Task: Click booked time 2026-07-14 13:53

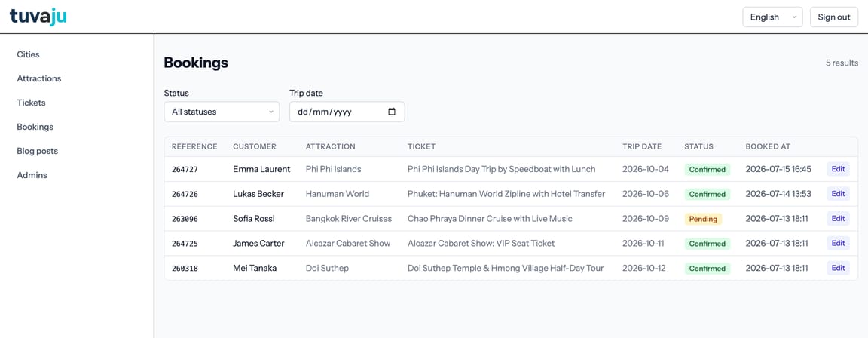Action: 778,194
